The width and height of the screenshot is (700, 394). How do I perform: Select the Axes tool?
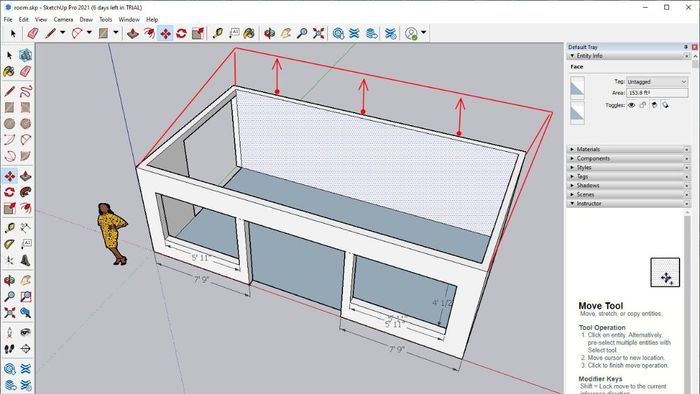[x=9, y=261]
